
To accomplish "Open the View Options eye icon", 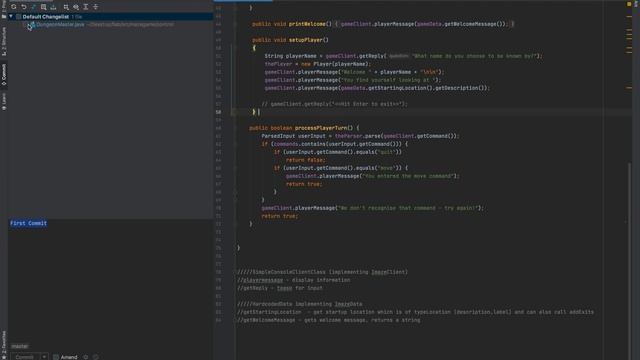I will click(76, 7).
